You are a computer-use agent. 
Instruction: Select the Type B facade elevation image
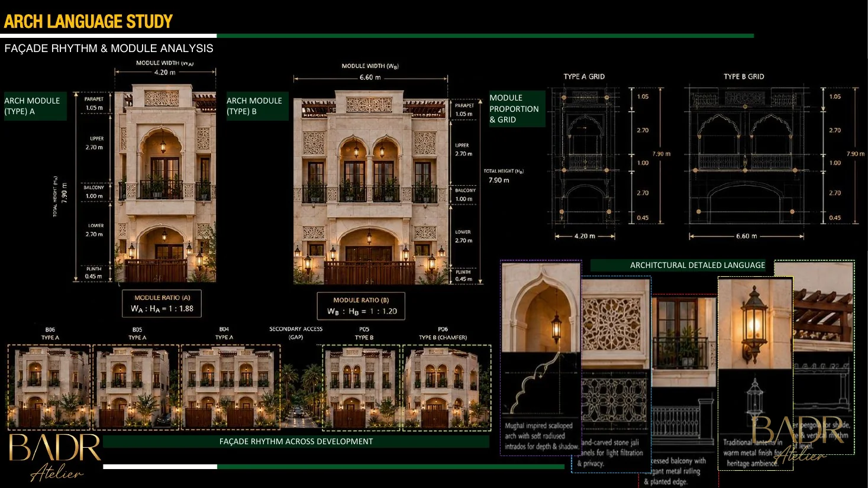point(370,188)
